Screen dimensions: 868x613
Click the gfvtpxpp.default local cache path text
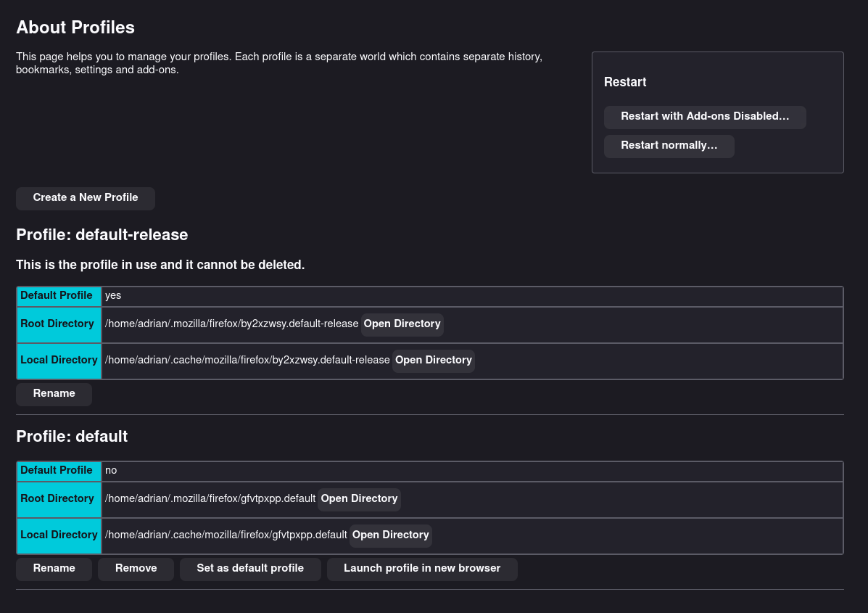226,535
